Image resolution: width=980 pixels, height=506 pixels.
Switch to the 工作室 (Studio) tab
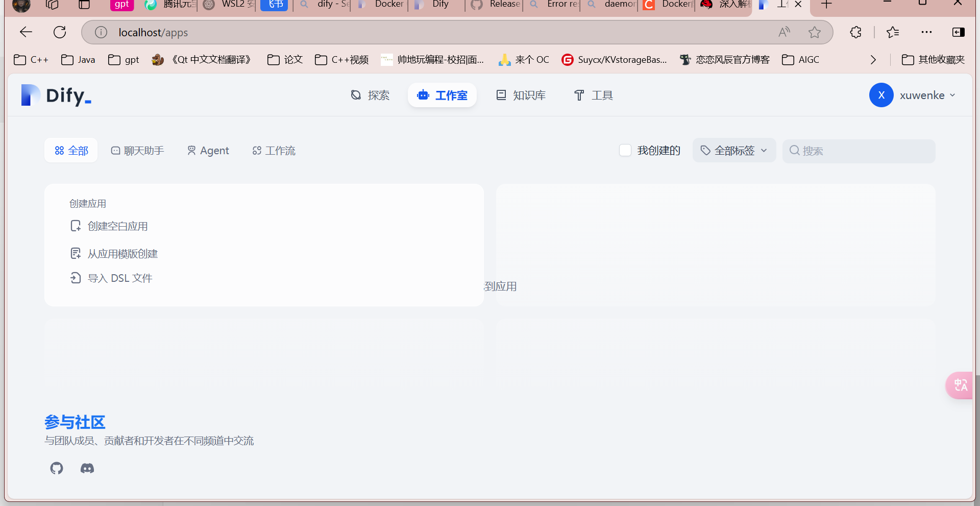tap(442, 95)
